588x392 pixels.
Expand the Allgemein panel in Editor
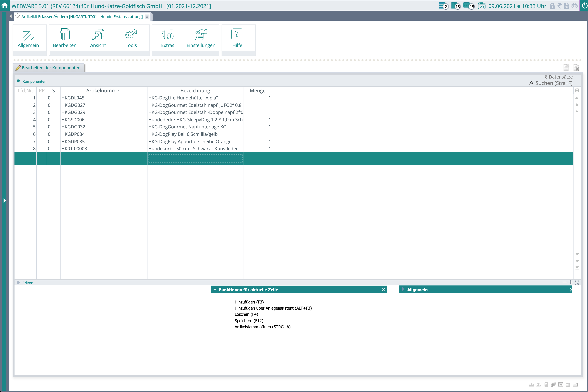[403, 289]
